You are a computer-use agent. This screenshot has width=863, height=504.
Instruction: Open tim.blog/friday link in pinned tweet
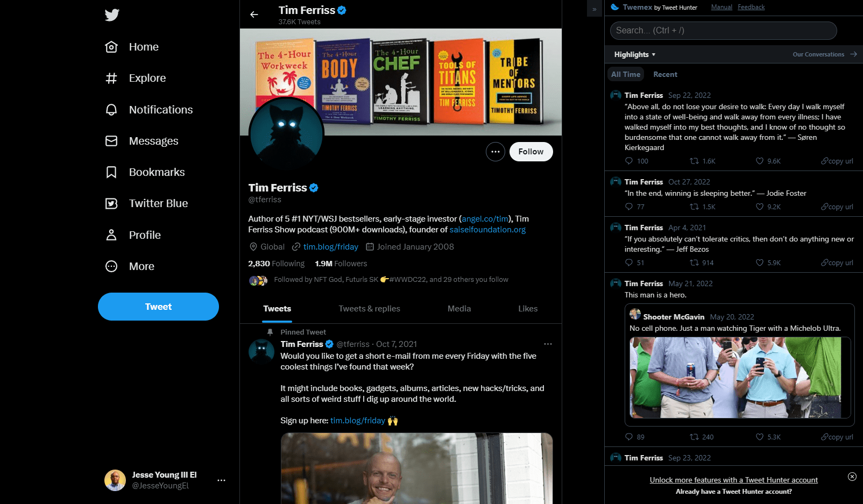(x=358, y=421)
